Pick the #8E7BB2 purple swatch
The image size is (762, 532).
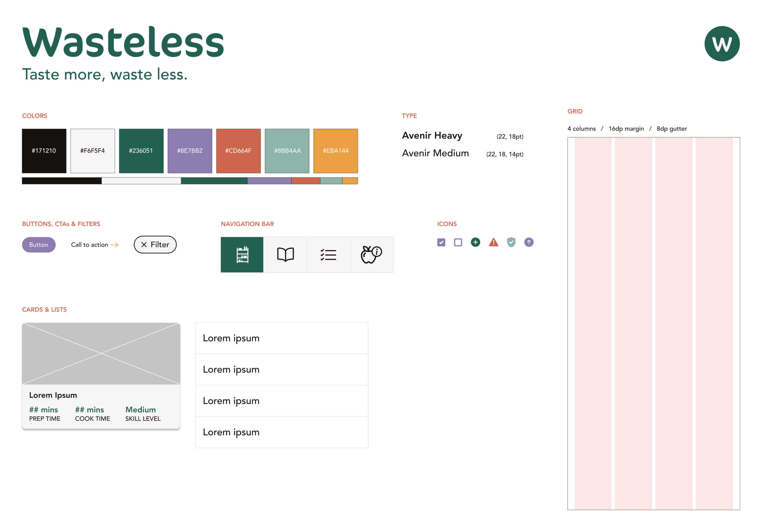pyautogui.click(x=190, y=151)
